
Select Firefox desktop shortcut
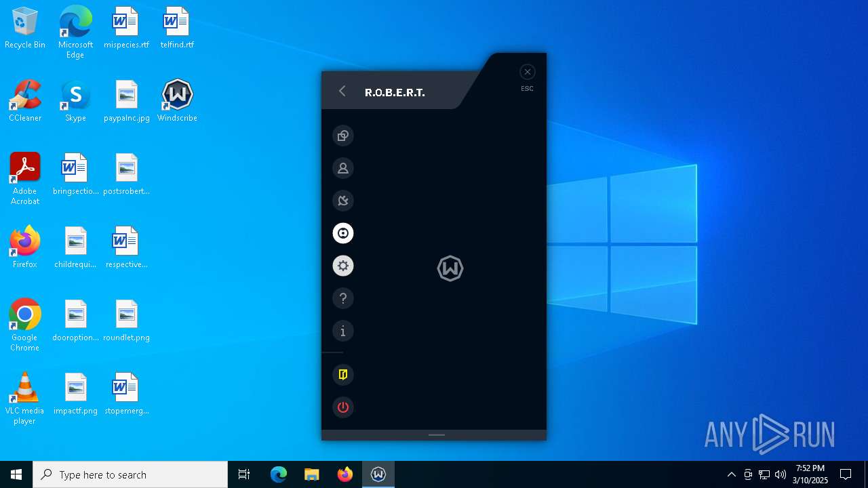tap(25, 248)
